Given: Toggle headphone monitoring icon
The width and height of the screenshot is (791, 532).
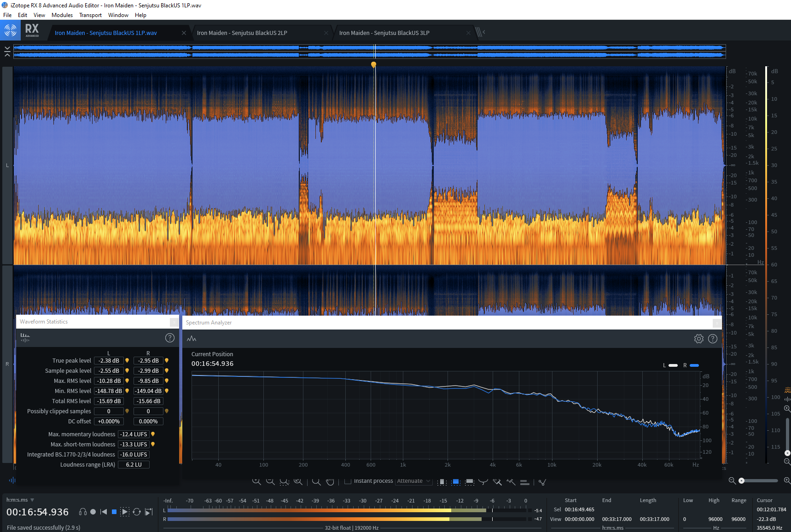Looking at the screenshot, I should pos(83,512).
